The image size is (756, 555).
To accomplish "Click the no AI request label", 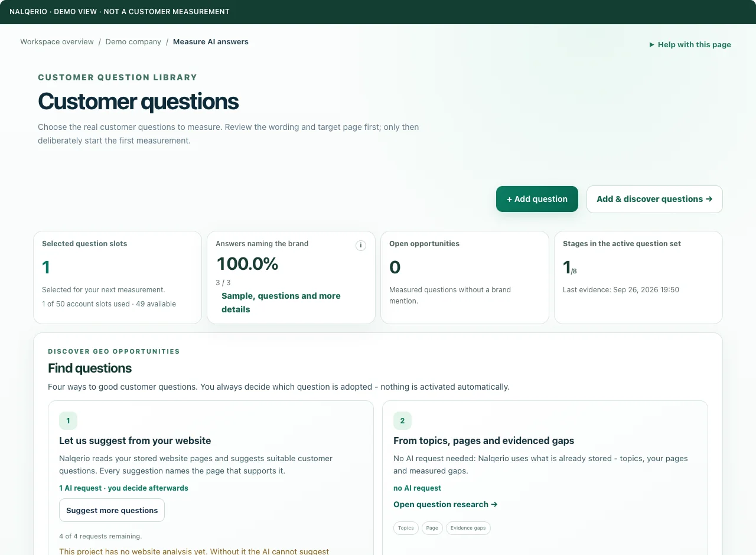I will (x=417, y=488).
